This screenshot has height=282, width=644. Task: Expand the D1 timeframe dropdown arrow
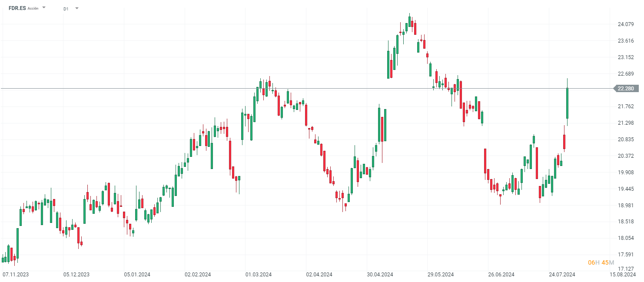click(77, 8)
